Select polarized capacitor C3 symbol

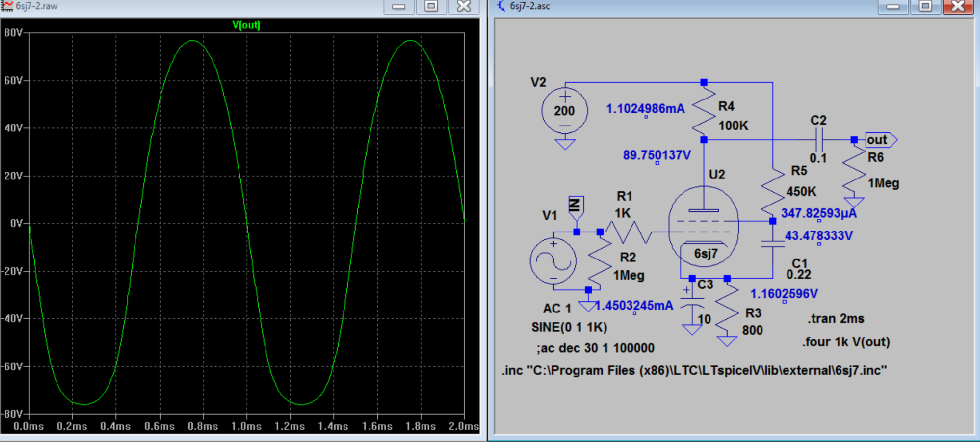[x=692, y=302]
